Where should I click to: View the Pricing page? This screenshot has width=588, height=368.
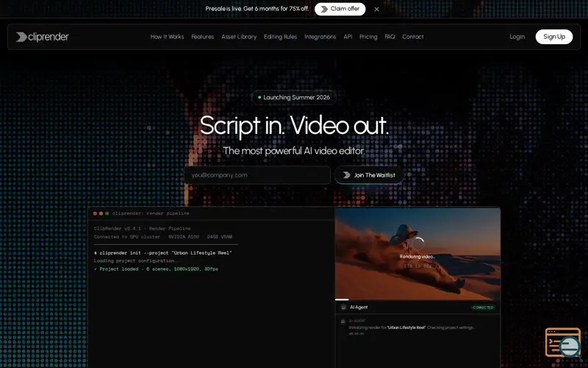click(368, 37)
